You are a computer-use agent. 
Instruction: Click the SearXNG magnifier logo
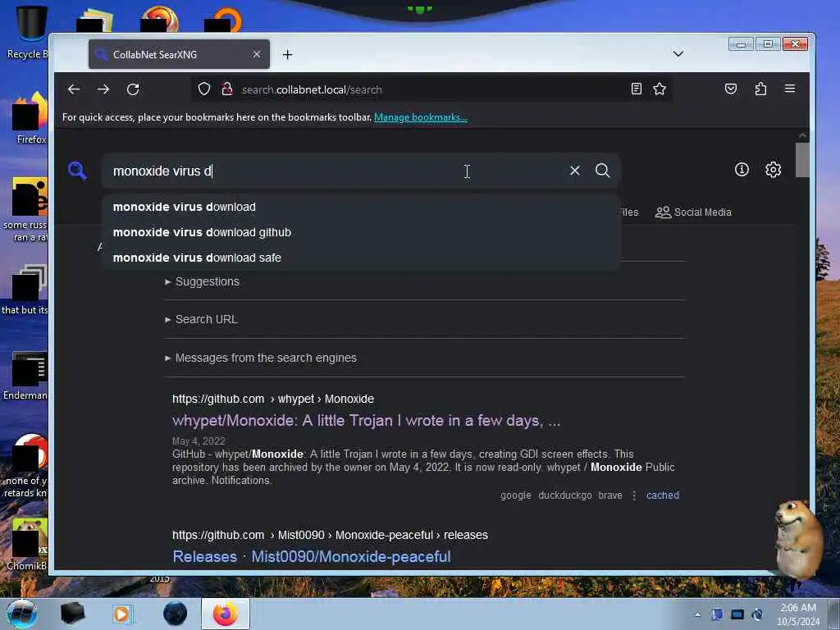(x=78, y=171)
